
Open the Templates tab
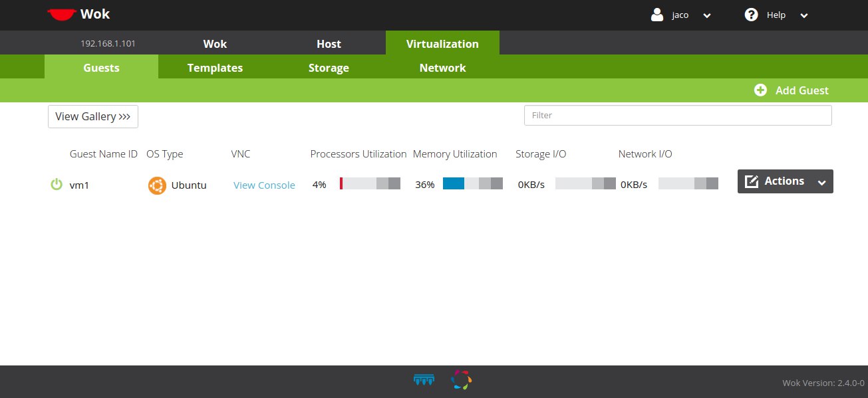click(x=215, y=68)
